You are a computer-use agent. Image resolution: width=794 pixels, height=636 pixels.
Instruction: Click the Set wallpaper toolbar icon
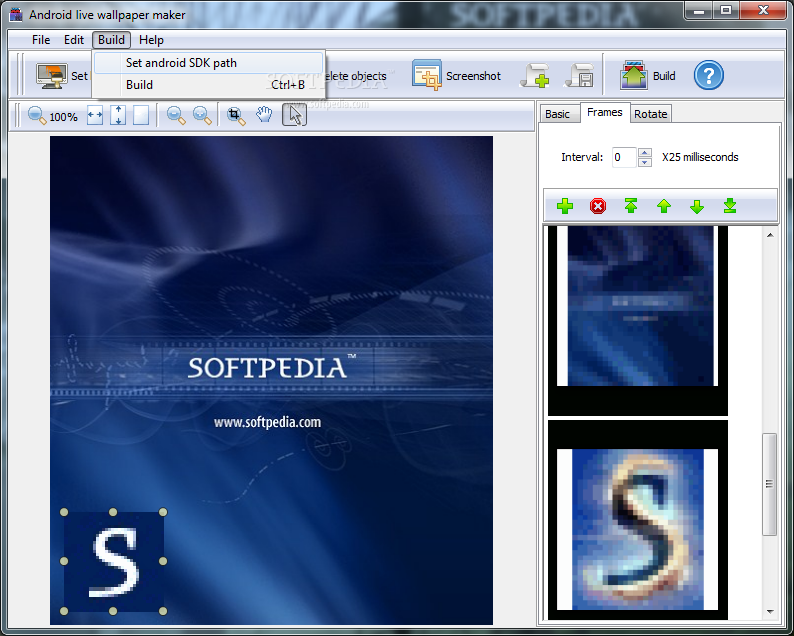(52, 76)
